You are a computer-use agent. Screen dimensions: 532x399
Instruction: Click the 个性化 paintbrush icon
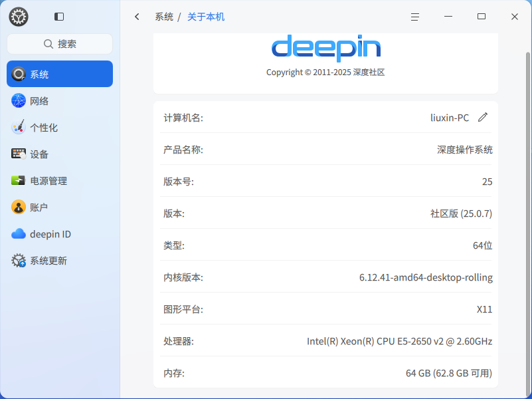(19, 127)
